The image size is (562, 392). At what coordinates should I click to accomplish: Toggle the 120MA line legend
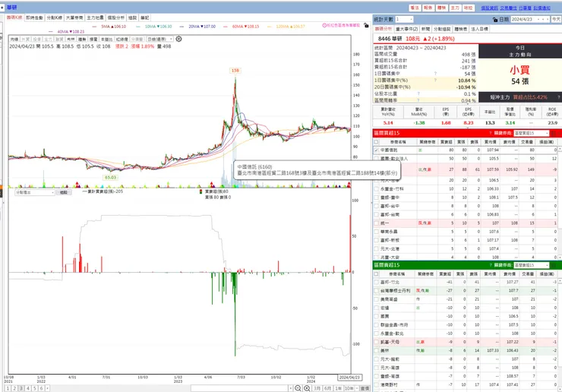pyautogui.click(x=286, y=27)
